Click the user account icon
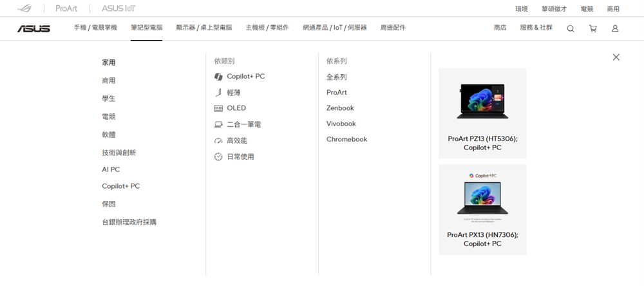 (x=615, y=28)
